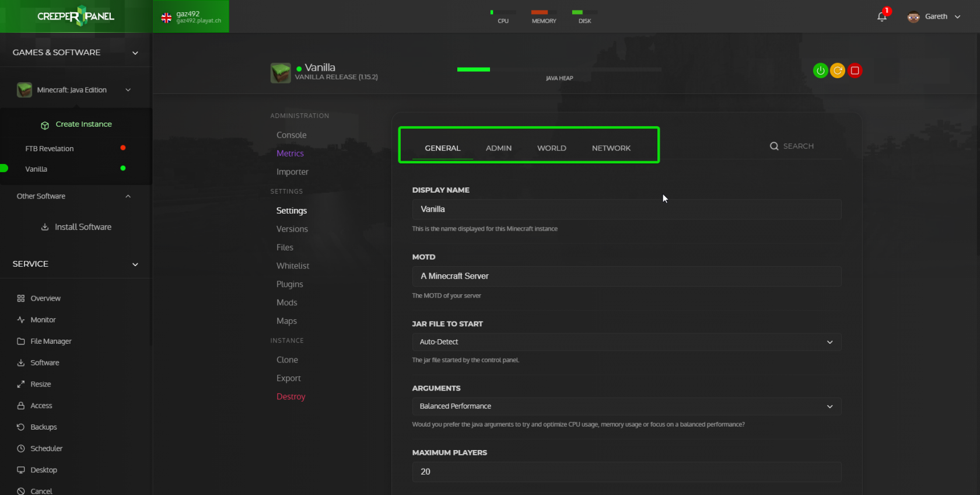
Task: Click the Java Heap usage bar
Action: (x=559, y=69)
